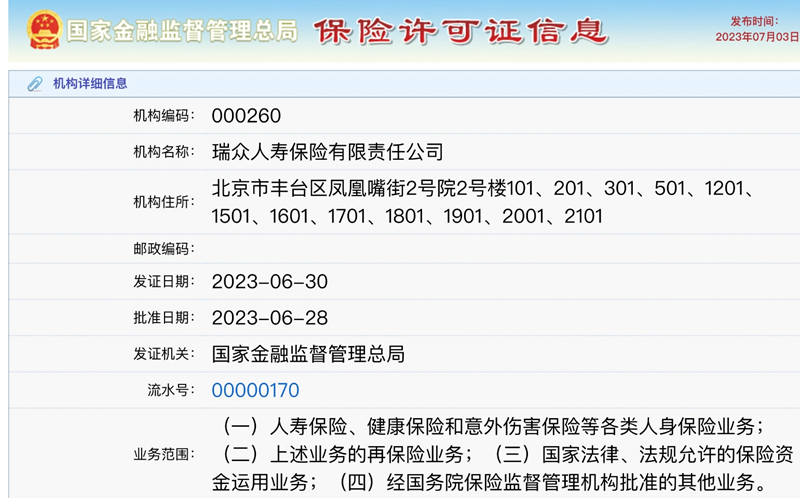The width and height of the screenshot is (800, 498).
Task: Click issuing authority value 国家金融监督管理总局
Action: point(308,354)
